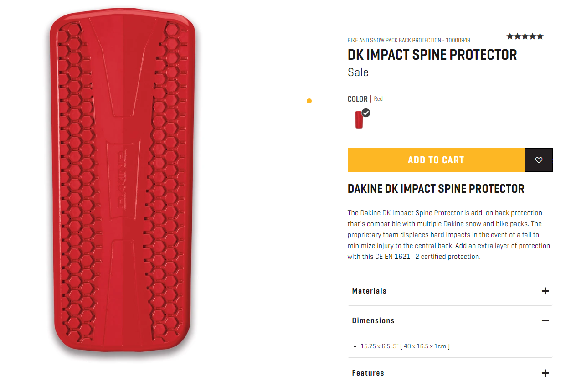Click the first star in the rating
Screen dimensions: 571x392
(510, 36)
